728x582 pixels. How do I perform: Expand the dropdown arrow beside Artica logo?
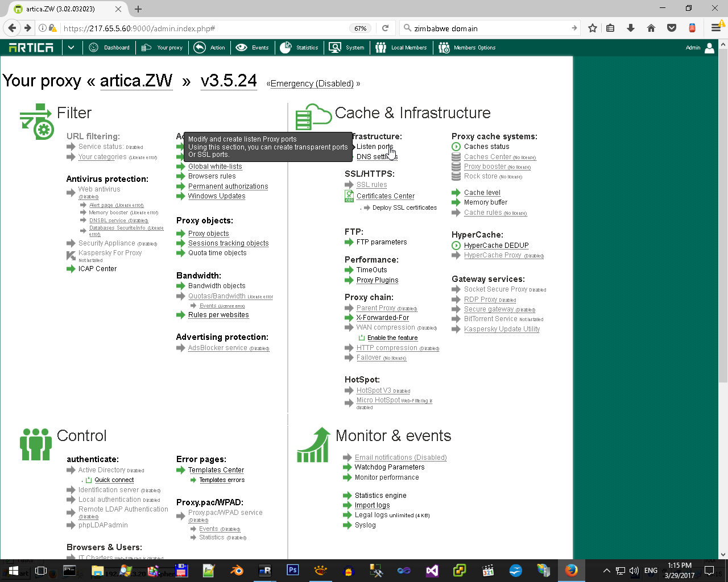(71, 48)
